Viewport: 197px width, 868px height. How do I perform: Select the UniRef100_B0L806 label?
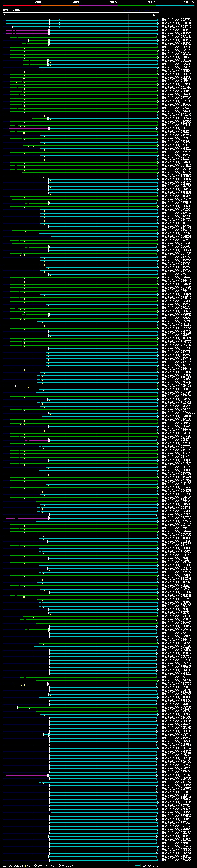point(176,548)
